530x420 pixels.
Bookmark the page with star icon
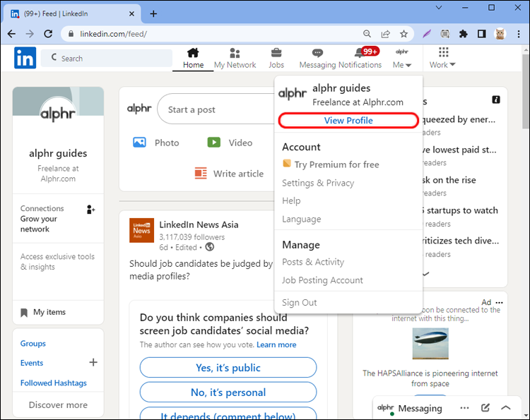(x=404, y=34)
